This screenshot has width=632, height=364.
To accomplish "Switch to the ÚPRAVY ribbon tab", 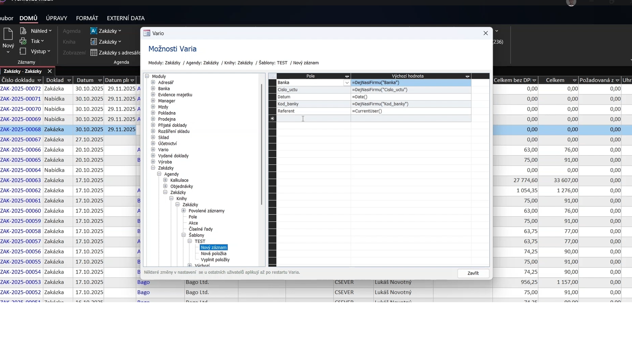I will 56,18.
